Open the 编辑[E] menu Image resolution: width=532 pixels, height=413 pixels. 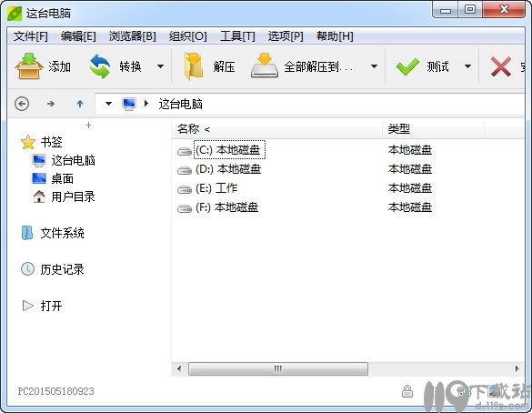pyautogui.click(x=78, y=36)
